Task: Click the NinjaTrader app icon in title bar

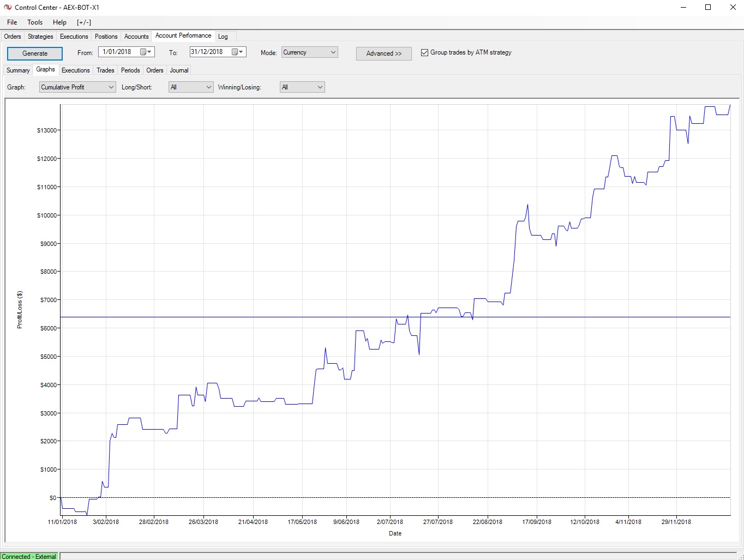Action: pos(8,7)
